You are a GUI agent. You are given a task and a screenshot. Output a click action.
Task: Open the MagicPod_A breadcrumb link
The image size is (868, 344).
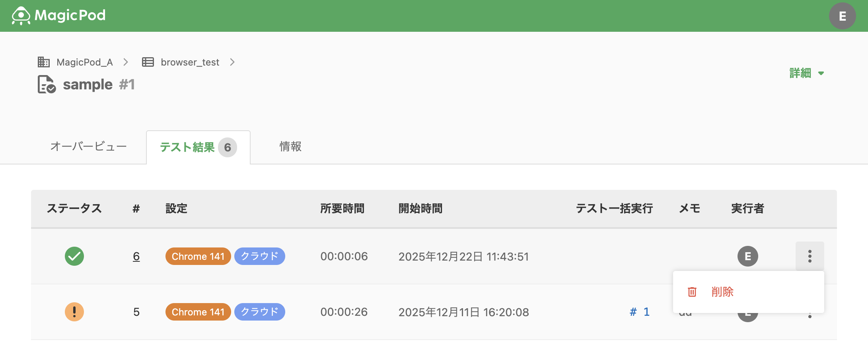85,62
